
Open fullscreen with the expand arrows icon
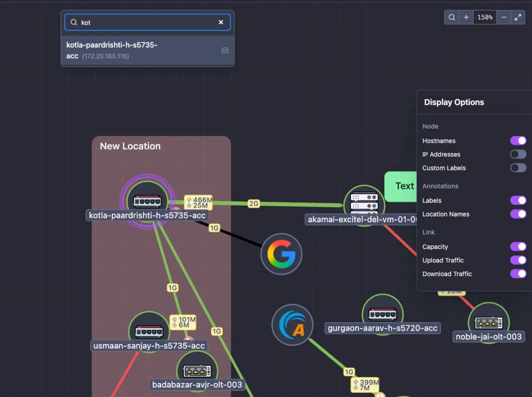(x=518, y=17)
